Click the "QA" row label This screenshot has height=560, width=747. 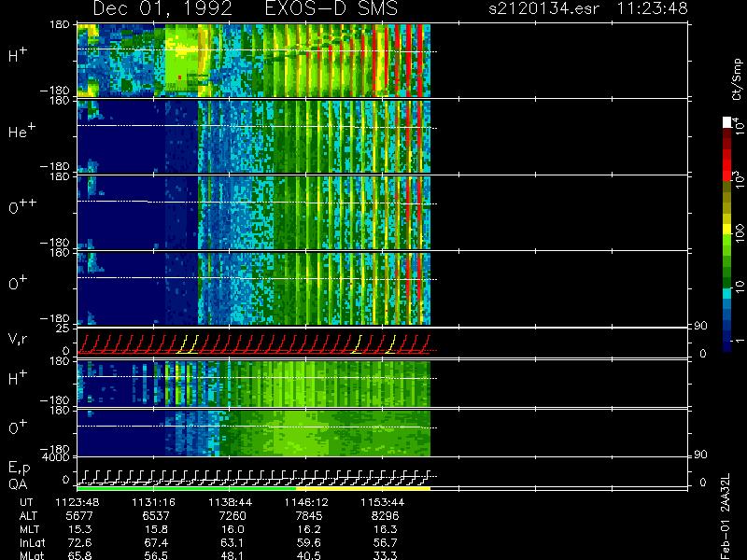(x=18, y=483)
